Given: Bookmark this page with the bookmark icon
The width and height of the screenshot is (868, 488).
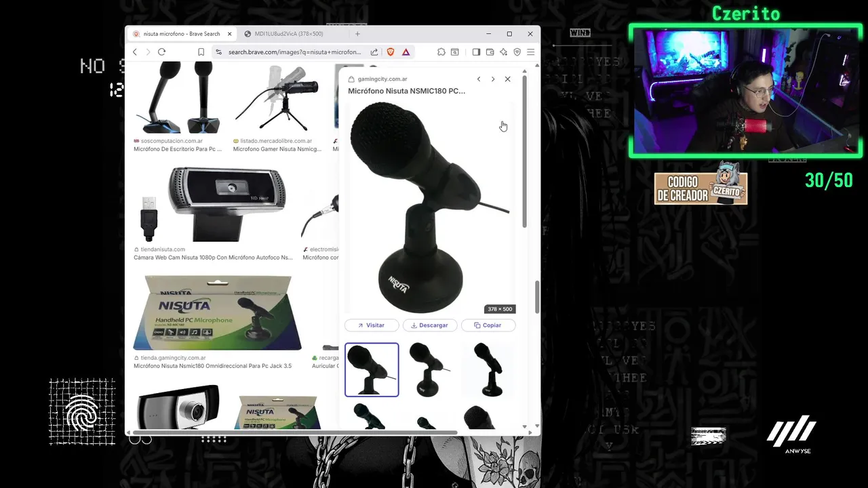Looking at the screenshot, I should [x=201, y=52].
